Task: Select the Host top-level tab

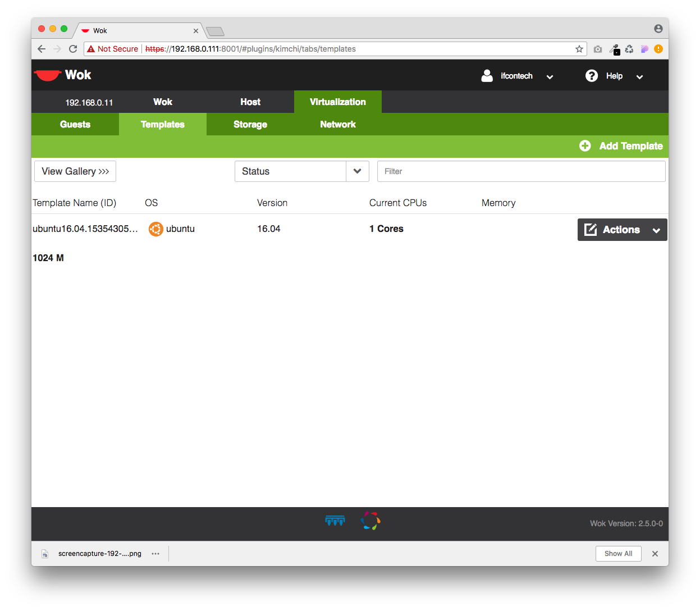Action: click(250, 102)
